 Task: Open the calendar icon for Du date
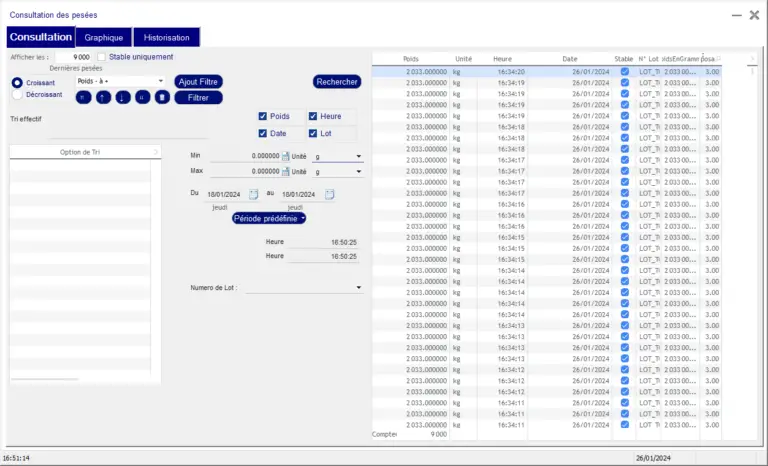coord(253,195)
